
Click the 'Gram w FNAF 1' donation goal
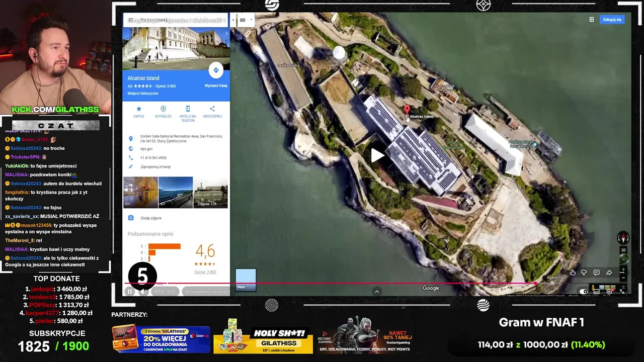tap(541, 322)
